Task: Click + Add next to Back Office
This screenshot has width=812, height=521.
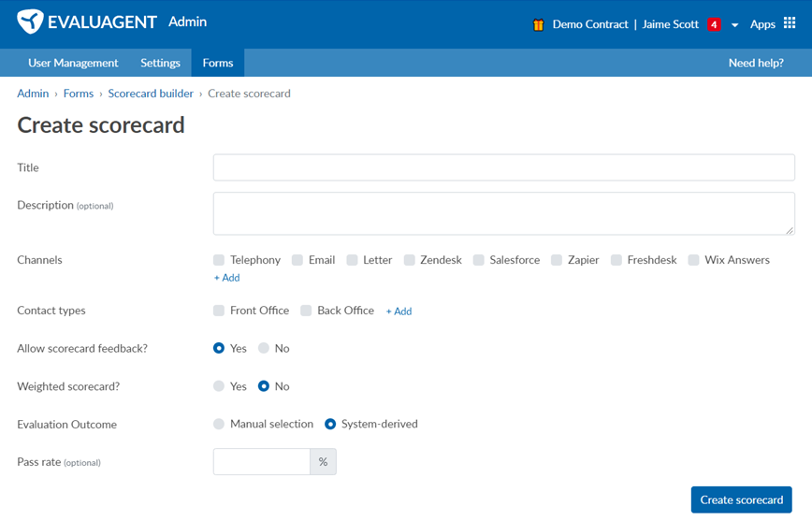Action: point(399,311)
